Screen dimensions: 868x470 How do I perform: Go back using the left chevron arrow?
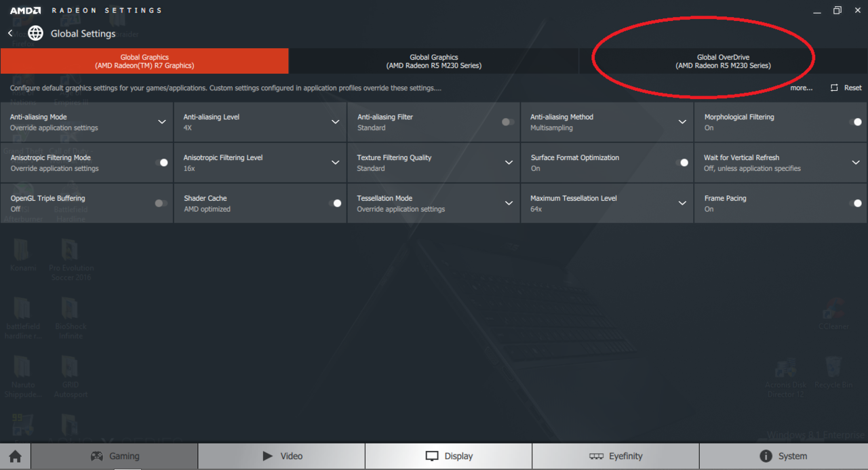(10, 33)
